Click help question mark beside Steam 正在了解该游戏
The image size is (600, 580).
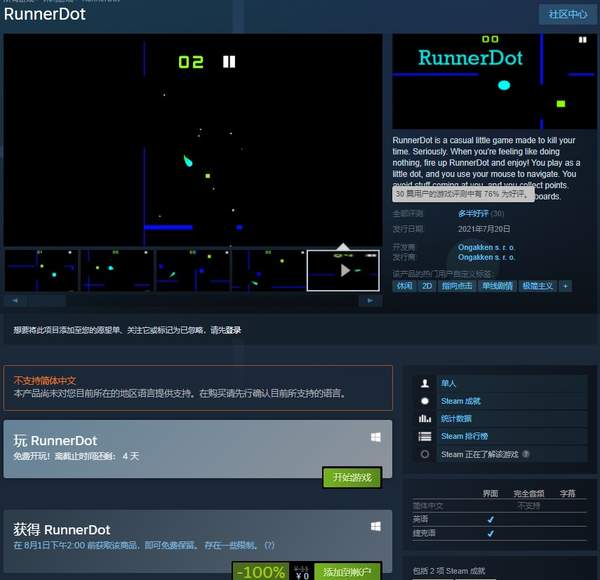point(526,454)
